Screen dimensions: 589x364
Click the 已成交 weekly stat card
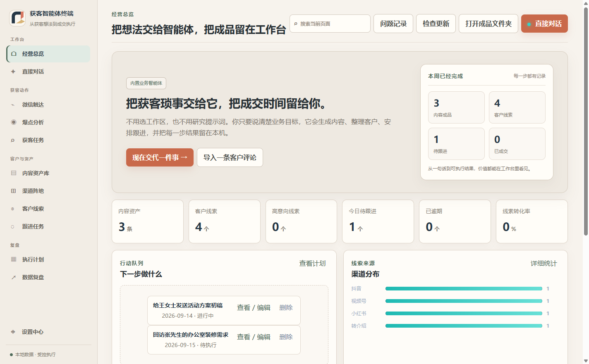point(517,144)
